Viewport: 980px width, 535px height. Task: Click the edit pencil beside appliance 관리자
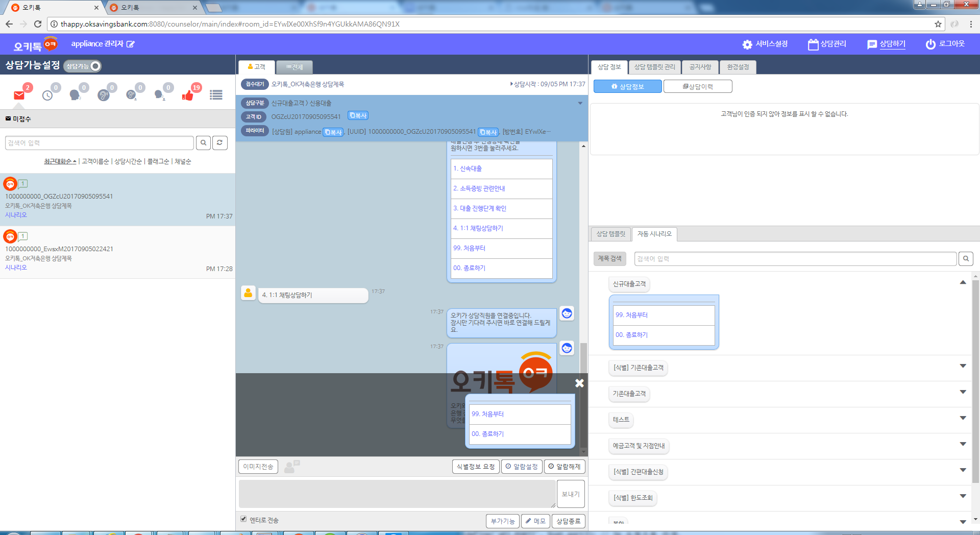tap(131, 44)
